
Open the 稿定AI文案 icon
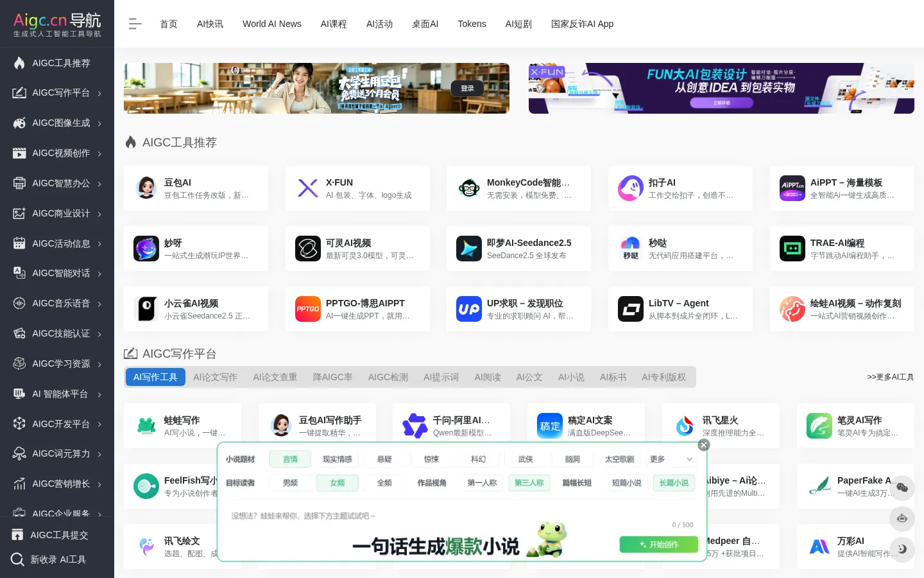pyautogui.click(x=550, y=426)
